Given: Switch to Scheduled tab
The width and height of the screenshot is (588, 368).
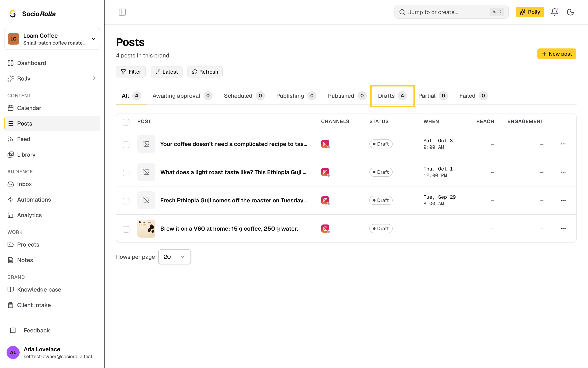Looking at the screenshot, I should click(244, 96).
